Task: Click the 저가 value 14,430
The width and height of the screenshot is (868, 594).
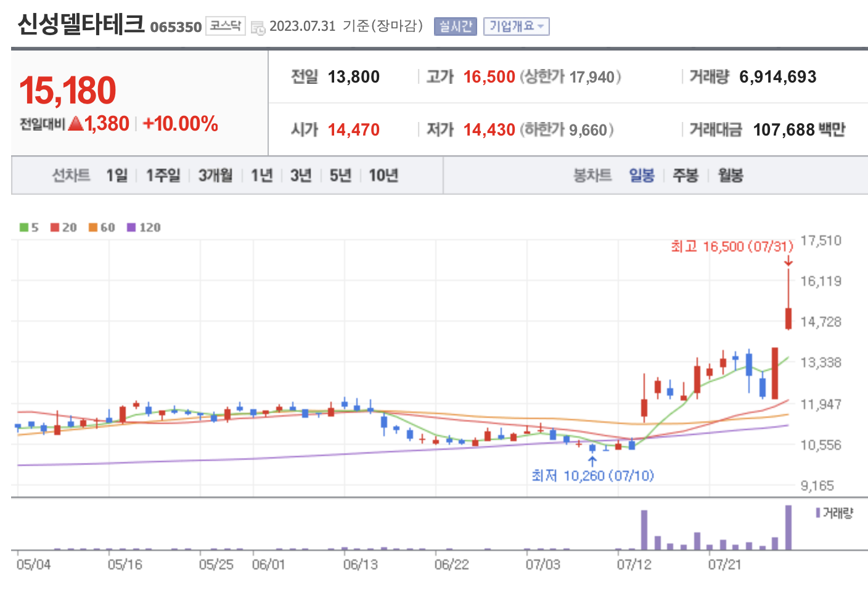Action: [489, 130]
